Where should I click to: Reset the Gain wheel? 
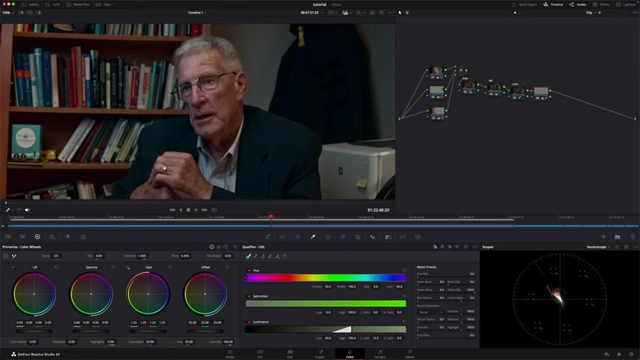pos(170,267)
